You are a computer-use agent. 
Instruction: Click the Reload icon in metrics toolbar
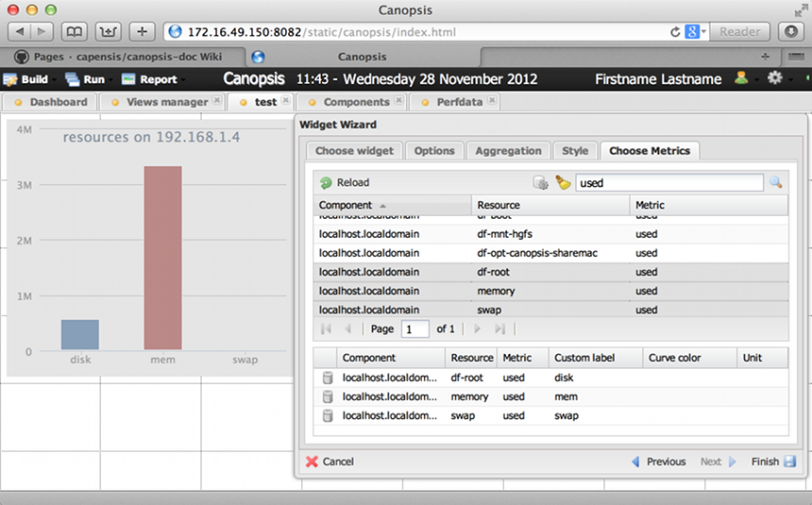(x=326, y=182)
